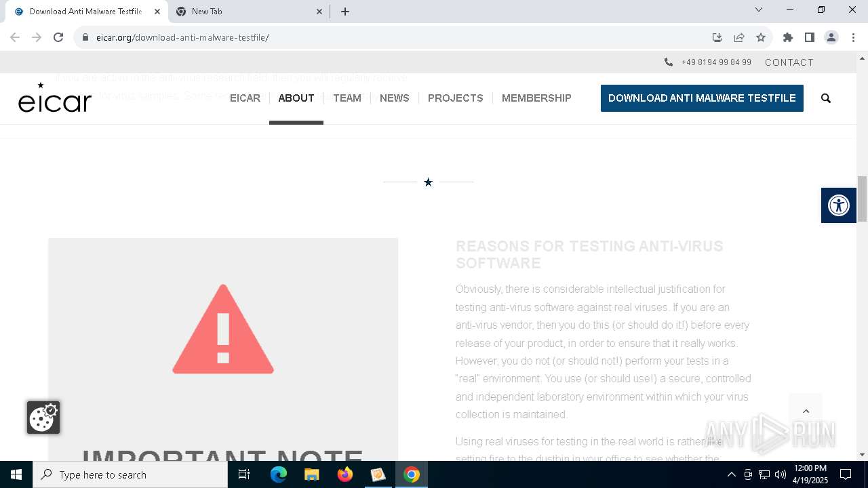Click DOWNLOAD ANTI MALWARE TESTFILE button
Screen dimensions: 868x488
[702, 98]
